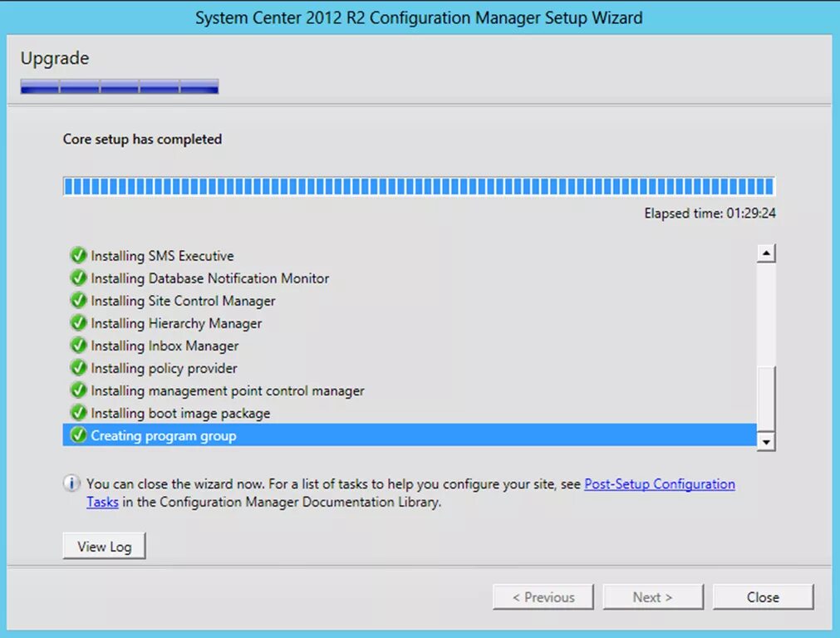The height and width of the screenshot is (638, 840).
Task: Select Installing Site Control Manager row
Action: point(410,301)
